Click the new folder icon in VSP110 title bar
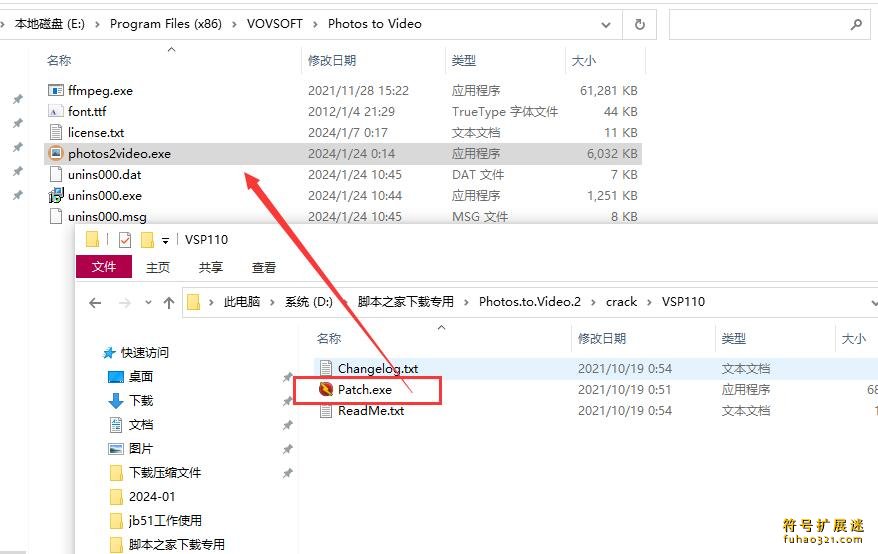Screen dimensions: 878x554 147,240
